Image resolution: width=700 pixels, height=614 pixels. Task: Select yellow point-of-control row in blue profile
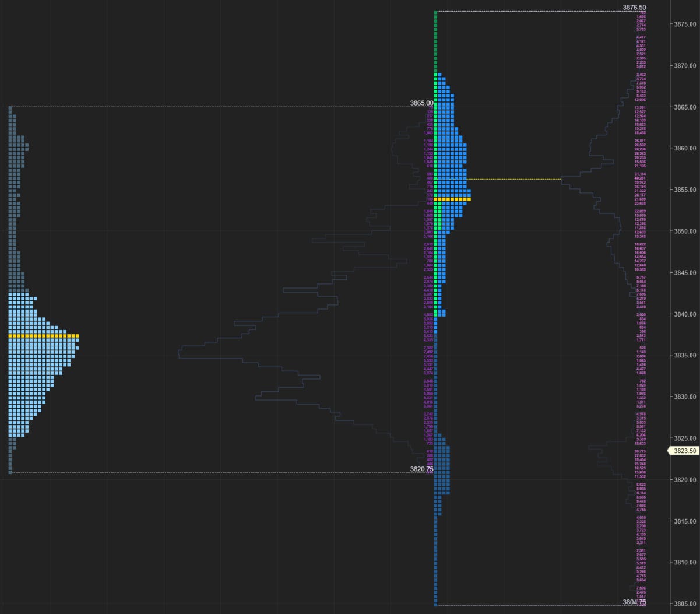(452, 199)
